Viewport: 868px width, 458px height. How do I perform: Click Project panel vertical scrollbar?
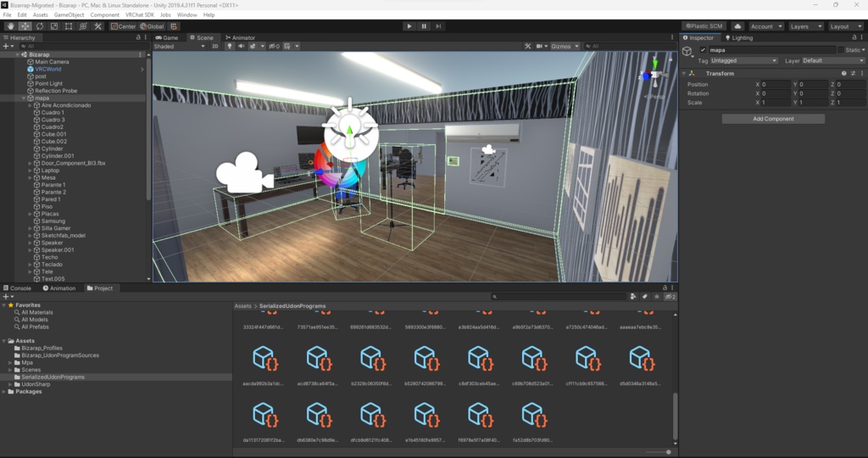click(x=675, y=416)
